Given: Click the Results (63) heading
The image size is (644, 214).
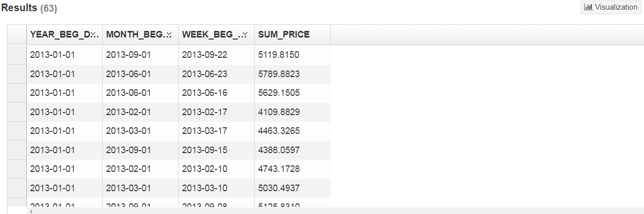Looking at the screenshot, I should 29,8.
